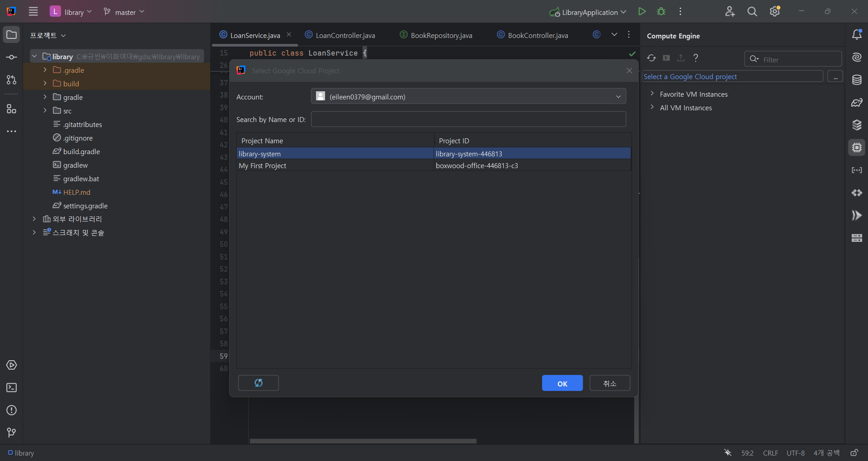This screenshot has width=868, height=461.
Task: Close the LoanService.java tab
Action: coord(289,35)
